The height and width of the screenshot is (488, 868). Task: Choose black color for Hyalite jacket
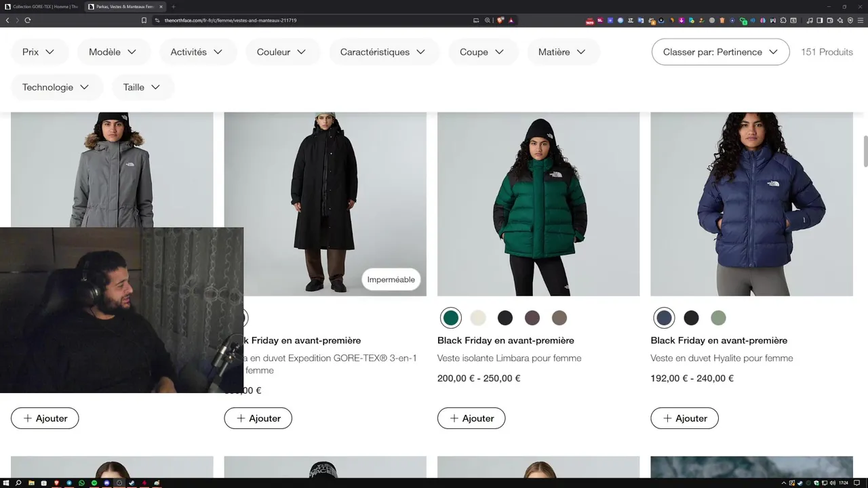(x=691, y=318)
